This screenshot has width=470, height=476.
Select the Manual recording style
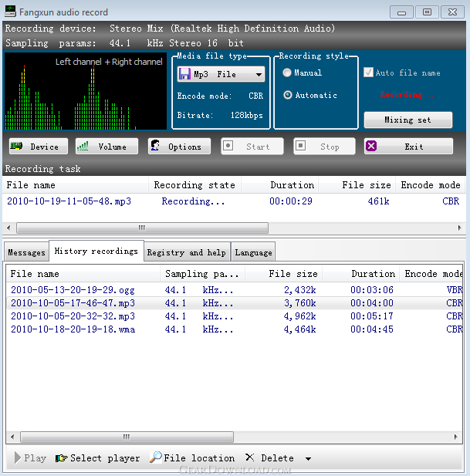[x=288, y=73]
